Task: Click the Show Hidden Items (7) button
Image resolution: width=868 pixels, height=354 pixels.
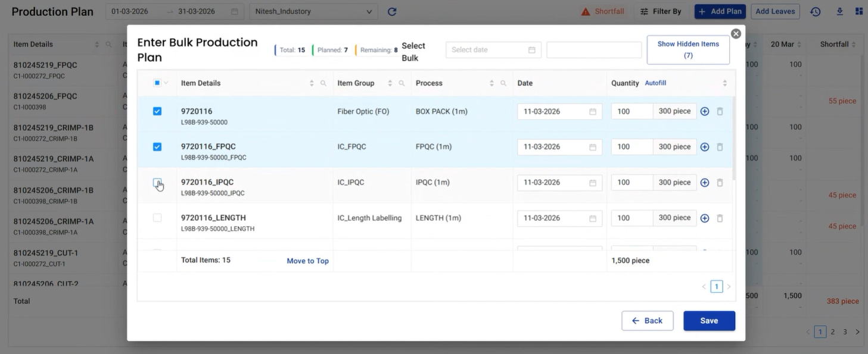Action: point(688,49)
